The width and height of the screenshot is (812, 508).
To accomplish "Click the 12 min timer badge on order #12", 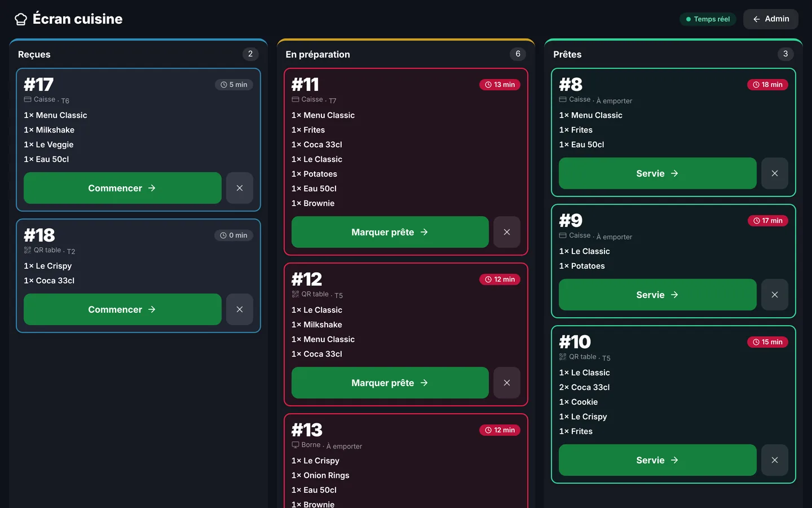I will pyautogui.click(x=500, y=279).
